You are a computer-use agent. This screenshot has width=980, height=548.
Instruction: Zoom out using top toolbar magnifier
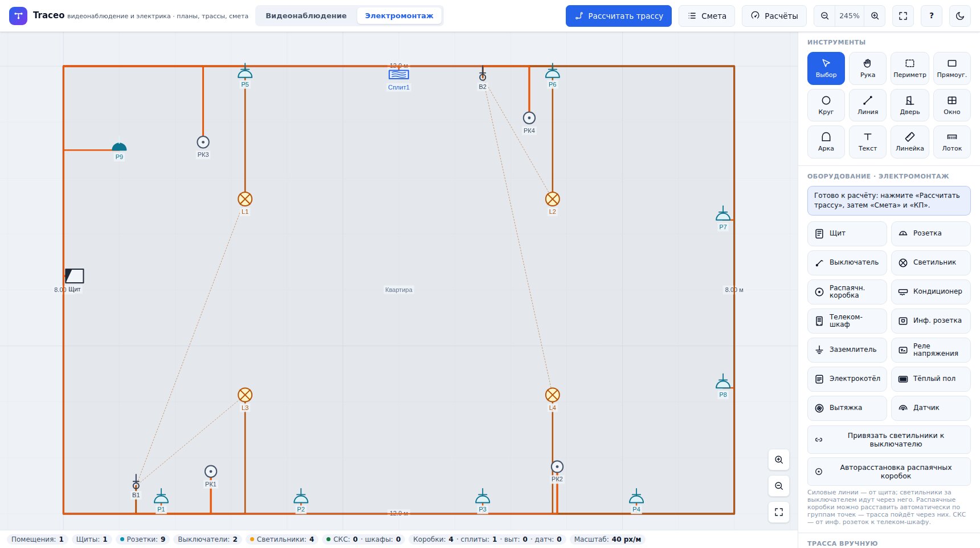[x=824, y=16]
